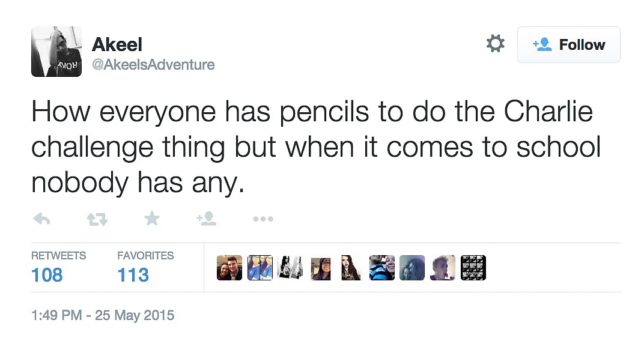Open the gear settings dropdown

(x=496, y=43)
